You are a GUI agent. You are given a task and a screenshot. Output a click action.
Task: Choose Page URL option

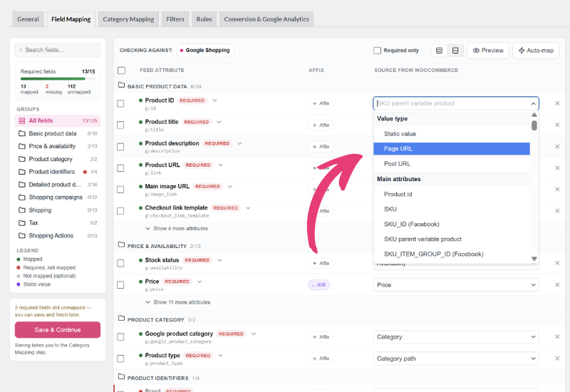click(452, 149)
